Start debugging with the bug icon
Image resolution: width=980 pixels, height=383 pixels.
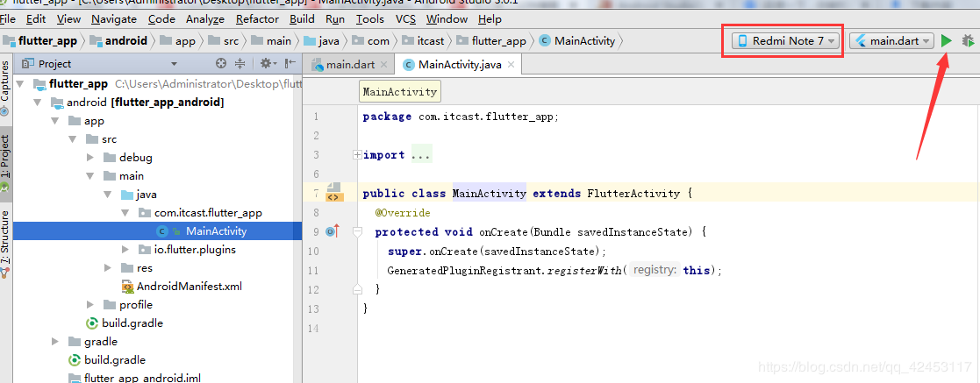click(968, 41)
